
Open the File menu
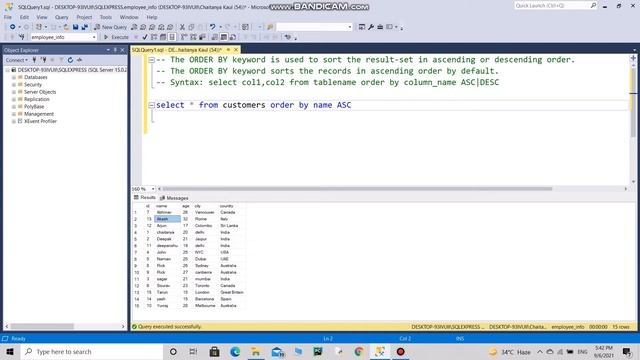pos(8,17)
